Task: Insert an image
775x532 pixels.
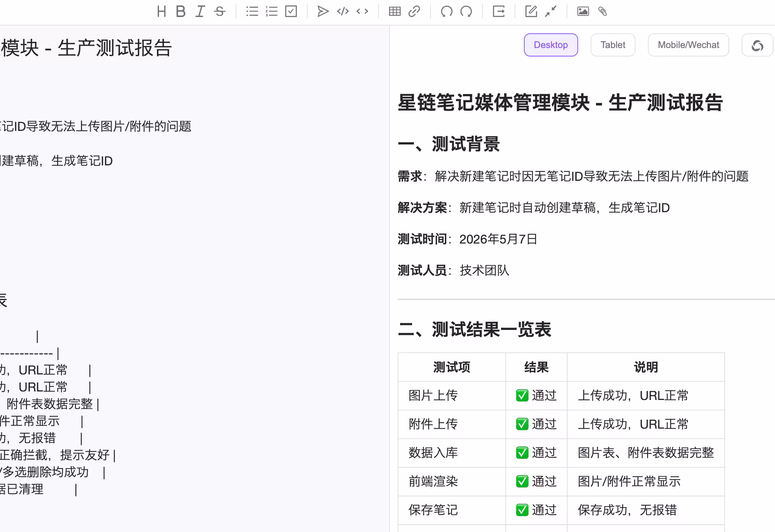Action: point(583,12)
